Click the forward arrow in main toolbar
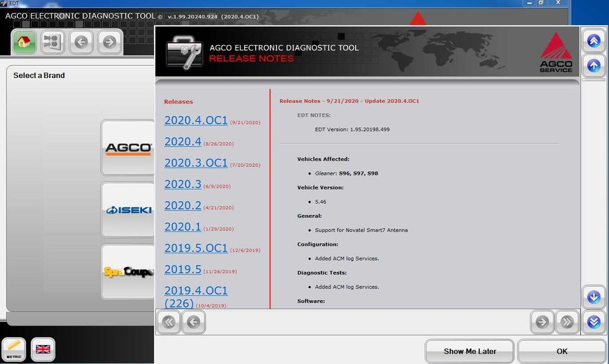Viewport: 609px width, 364px height. click(110, 41)
